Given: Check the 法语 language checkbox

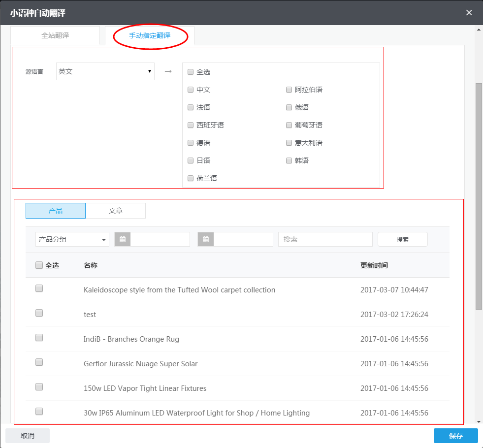Looking at the screenshot, I should click(191, 107).
